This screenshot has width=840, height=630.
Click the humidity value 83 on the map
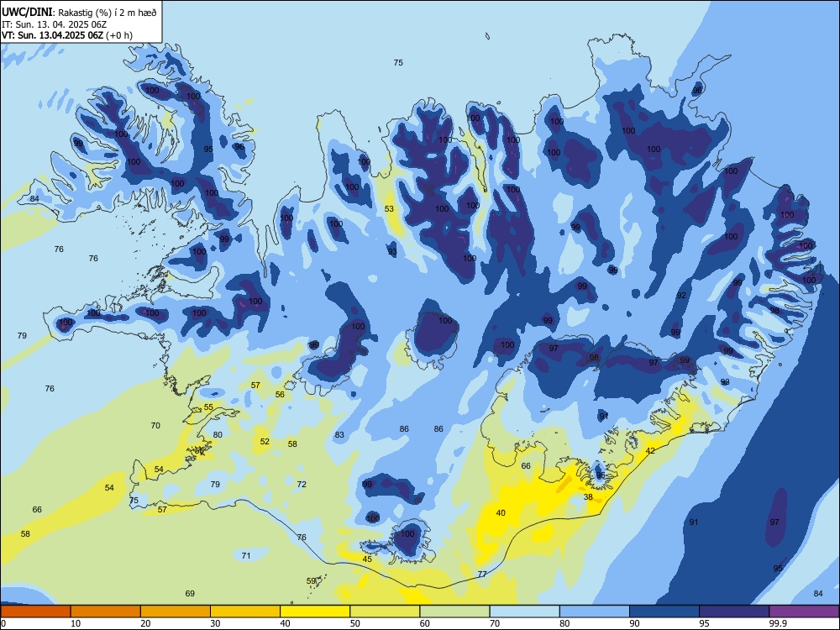point(339,435)
